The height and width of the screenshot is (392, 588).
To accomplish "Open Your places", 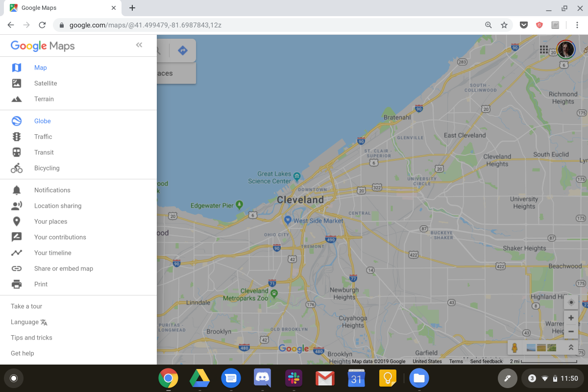I will [50, 221].
